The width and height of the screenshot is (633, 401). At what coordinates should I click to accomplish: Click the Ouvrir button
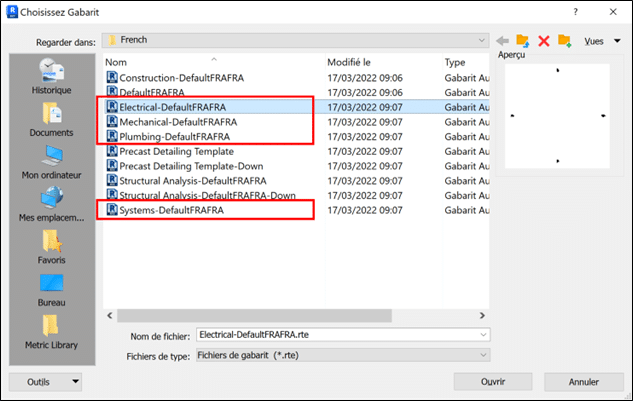pyautogui.click(x=492, y=382)
